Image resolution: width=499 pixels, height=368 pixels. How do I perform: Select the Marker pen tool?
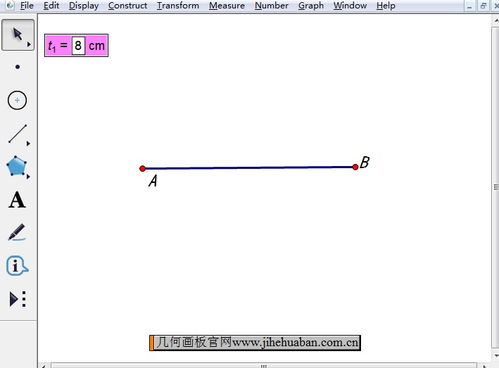(x=17, y=232)
